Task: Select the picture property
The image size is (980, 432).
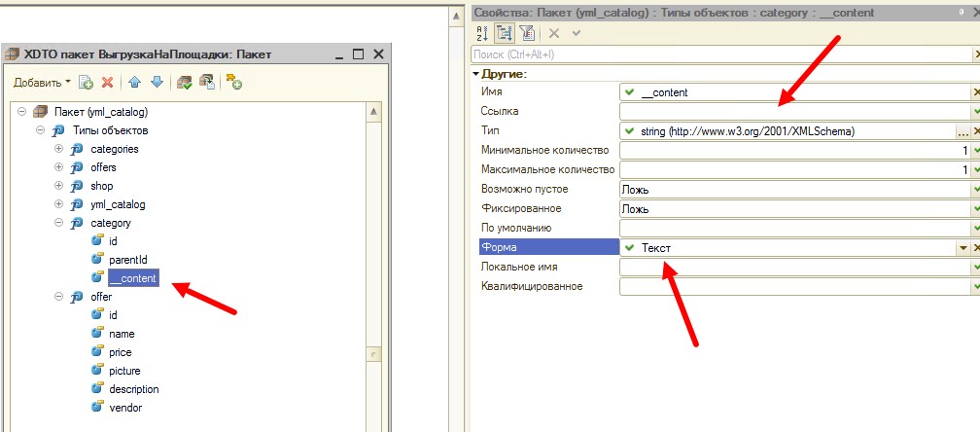Action: tap(124, 371)
